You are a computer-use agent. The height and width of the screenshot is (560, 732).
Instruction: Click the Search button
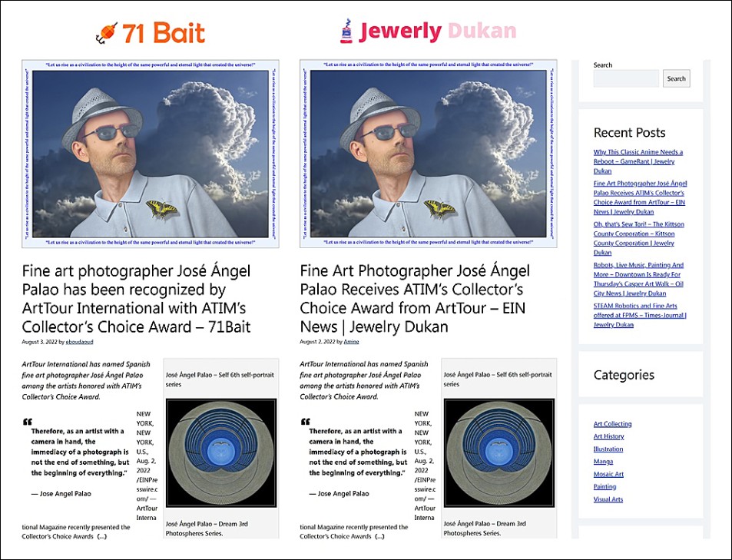676,78
